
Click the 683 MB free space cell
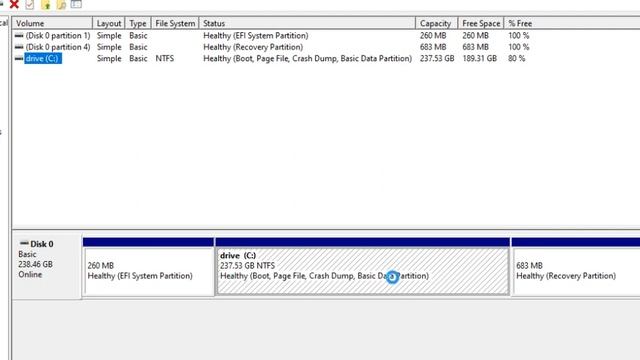click(476, 47)
